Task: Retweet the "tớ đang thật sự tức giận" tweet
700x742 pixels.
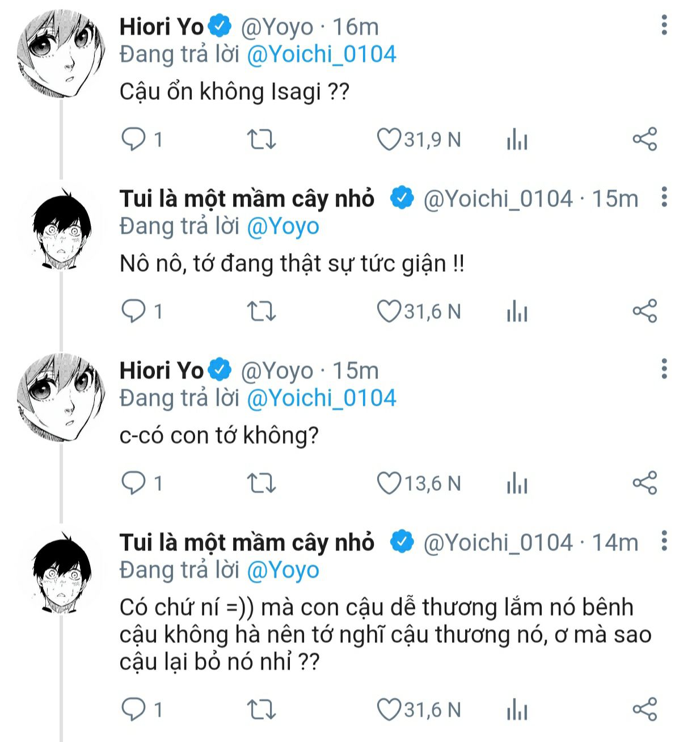Action: (x=262, y=311)
